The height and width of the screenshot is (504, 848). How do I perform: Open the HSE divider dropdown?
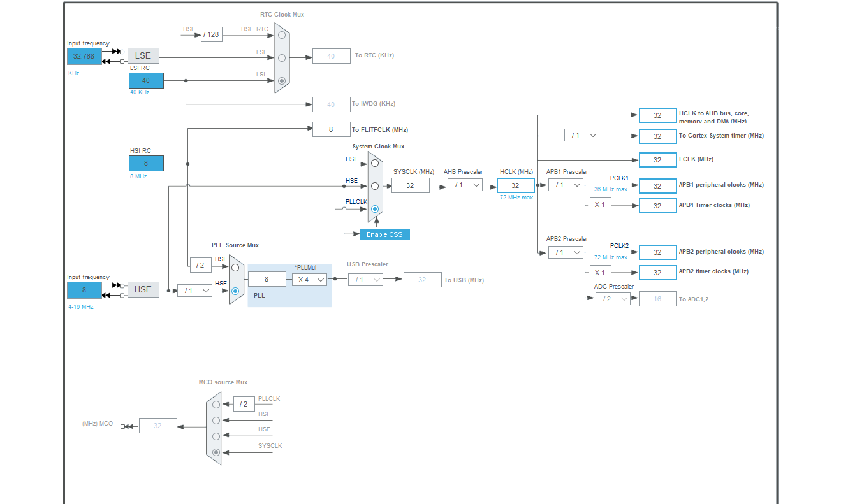tap(194, 290)
